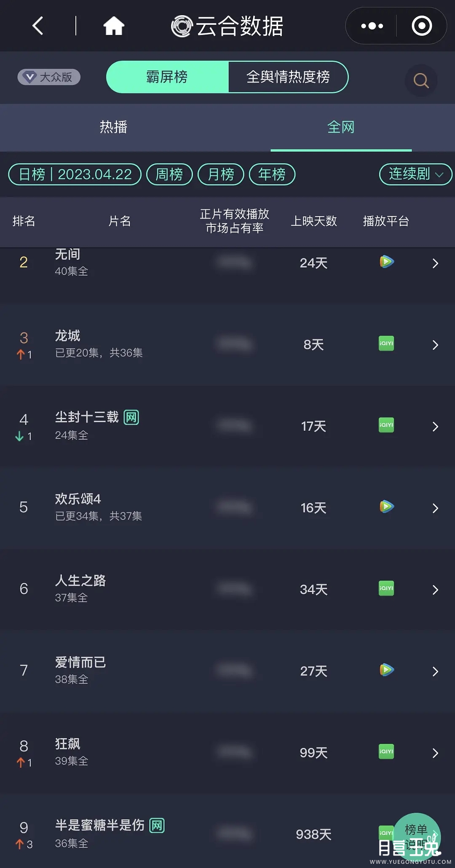Screen dimensions: 455x868
Task: Switch to 全舆情热度榜 toggle
Action: [x=288, y=77]
